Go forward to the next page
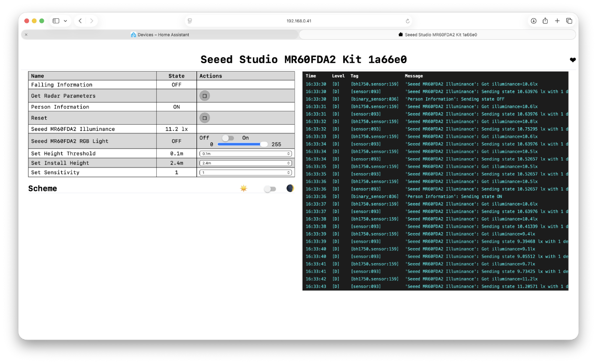The width and height of the screenshot is (597, 364). pos(92,21)
